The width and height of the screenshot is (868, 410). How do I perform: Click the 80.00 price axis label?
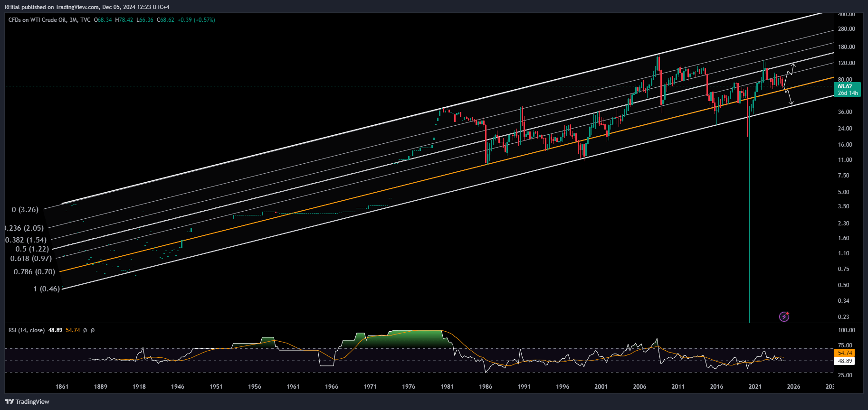[x=845, y=80]
